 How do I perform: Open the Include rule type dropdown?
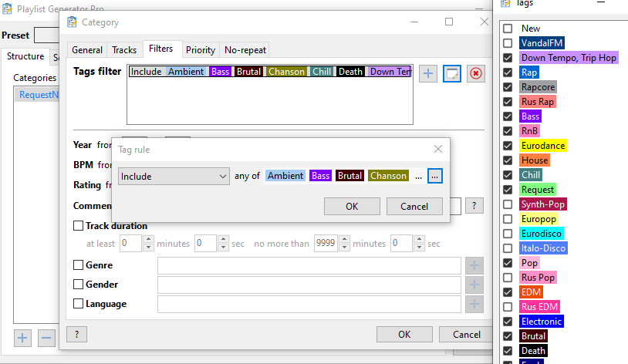point(174,176)
